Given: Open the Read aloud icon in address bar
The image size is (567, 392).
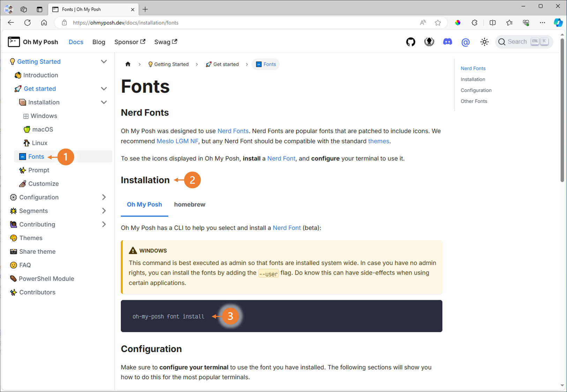Looking at the screenshot, I should pos(423,23).
